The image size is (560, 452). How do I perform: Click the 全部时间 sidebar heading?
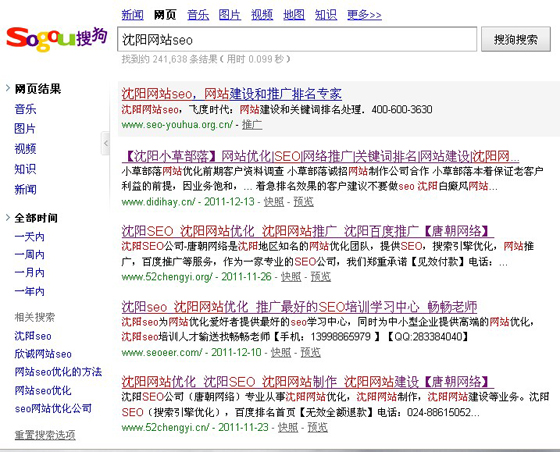click(x=36, y=218)
